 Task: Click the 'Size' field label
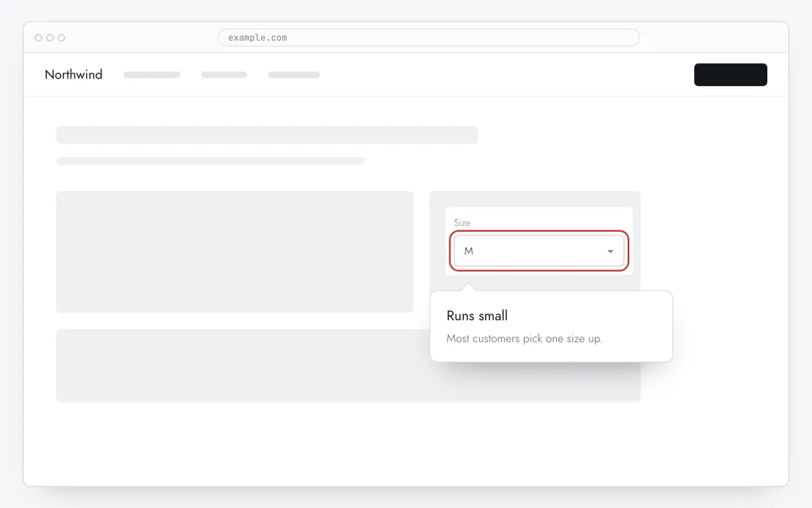[x=462, y=223]
